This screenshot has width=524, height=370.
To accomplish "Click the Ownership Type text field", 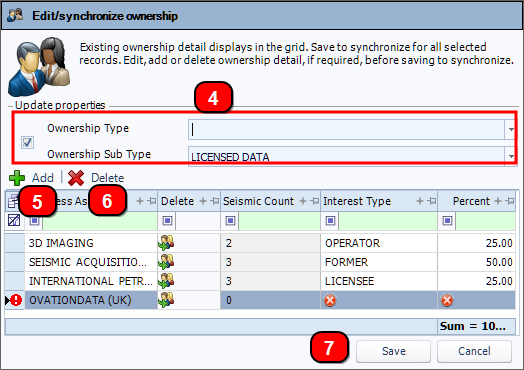I will (x=346, y=129).
